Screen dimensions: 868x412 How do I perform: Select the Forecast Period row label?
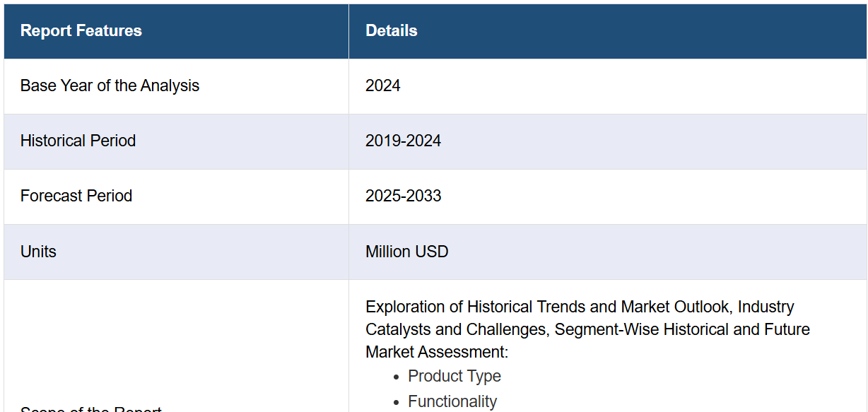tap(76, 196)
